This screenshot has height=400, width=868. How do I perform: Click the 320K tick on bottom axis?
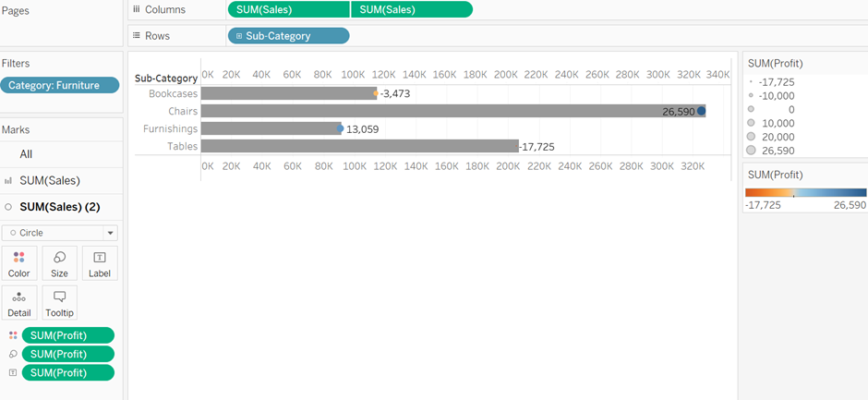coord(693,165)
